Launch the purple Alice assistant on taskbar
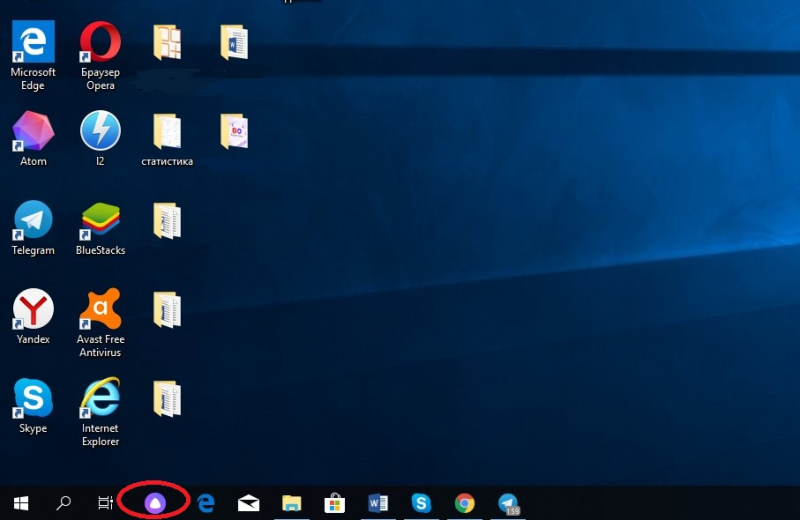 [x=155, y=503]
